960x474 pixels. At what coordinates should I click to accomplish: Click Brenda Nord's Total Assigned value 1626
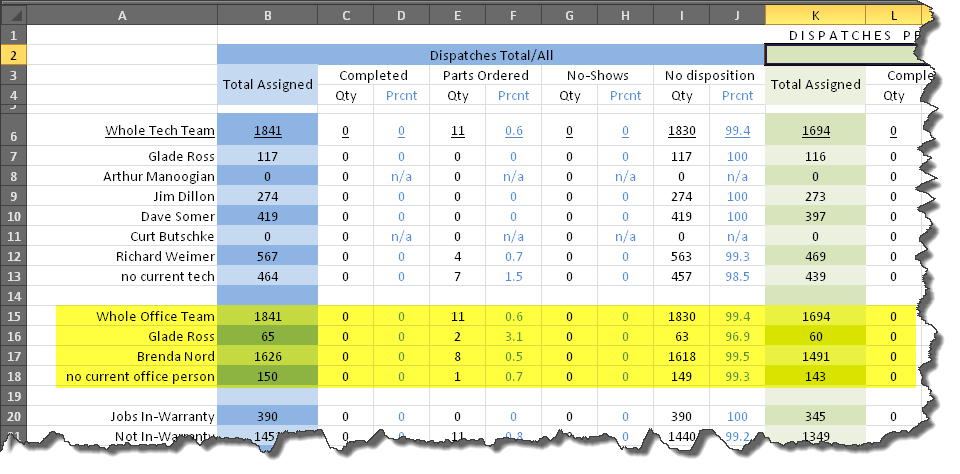click(x=267, y=356)
